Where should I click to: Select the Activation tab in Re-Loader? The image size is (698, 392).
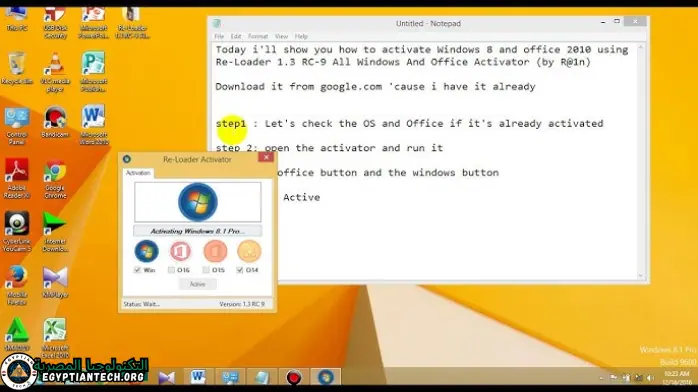tap(138, 173)
